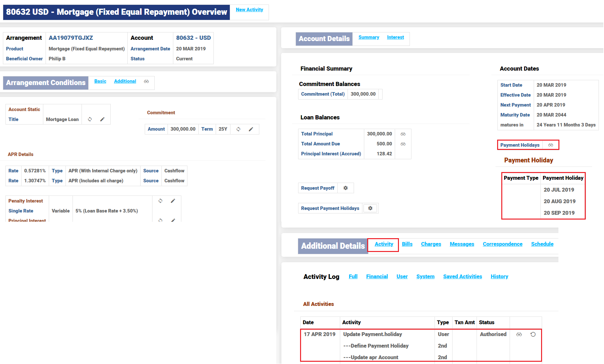This screenshot has width=604, height=364.
Task: Open the Financial activity log filter
Action: [377, 276]
